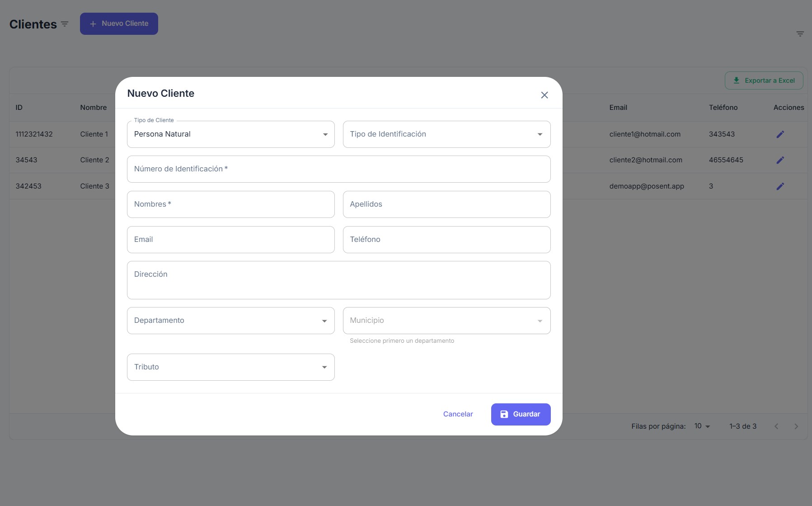
Task: Expand the Tributo dropdown
Action: pos(230,367)
